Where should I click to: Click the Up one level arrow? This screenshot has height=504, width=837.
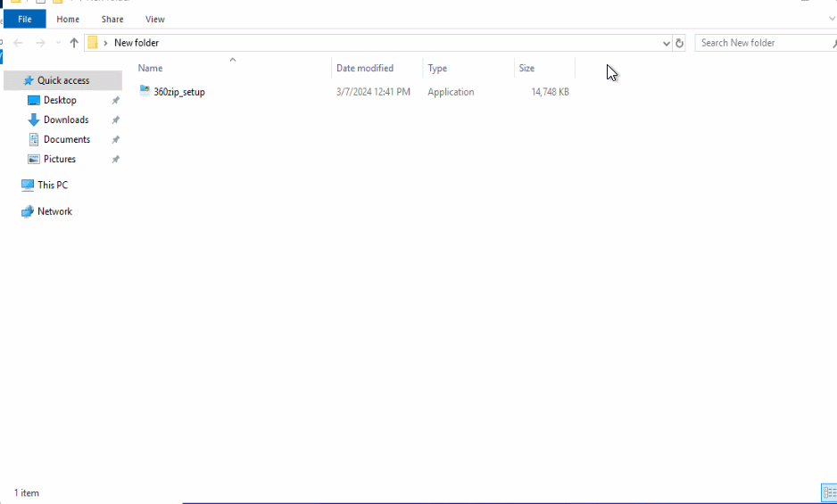click(74, 43)
